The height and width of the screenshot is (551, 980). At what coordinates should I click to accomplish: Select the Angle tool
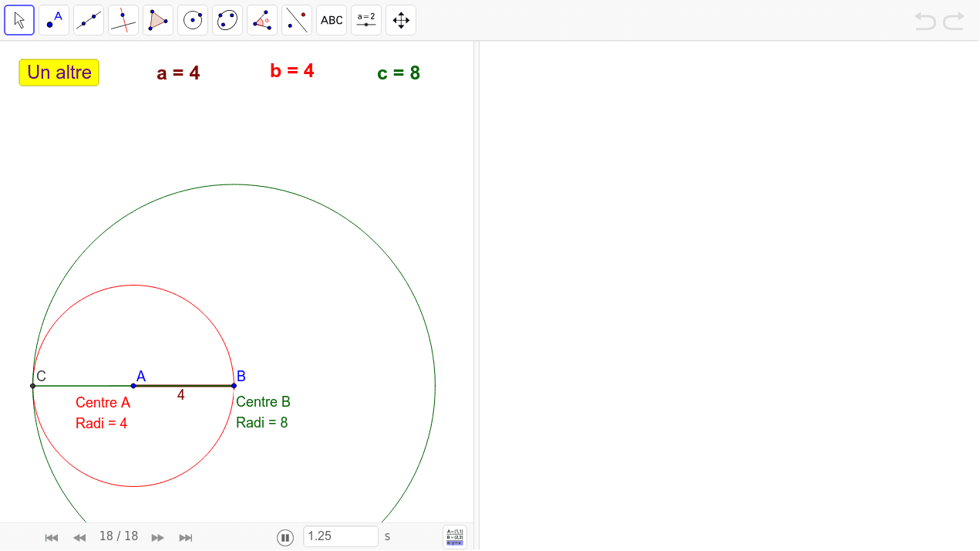[x=262, y=20]
